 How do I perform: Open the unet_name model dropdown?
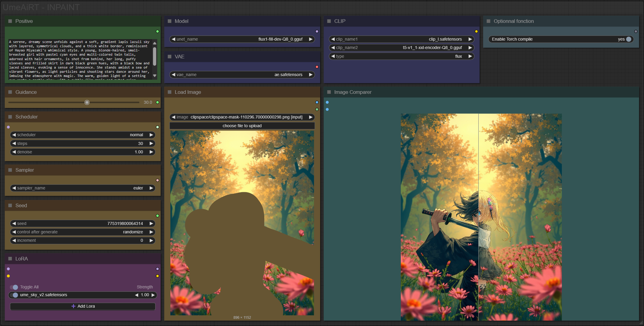click(x=242, y=39)
